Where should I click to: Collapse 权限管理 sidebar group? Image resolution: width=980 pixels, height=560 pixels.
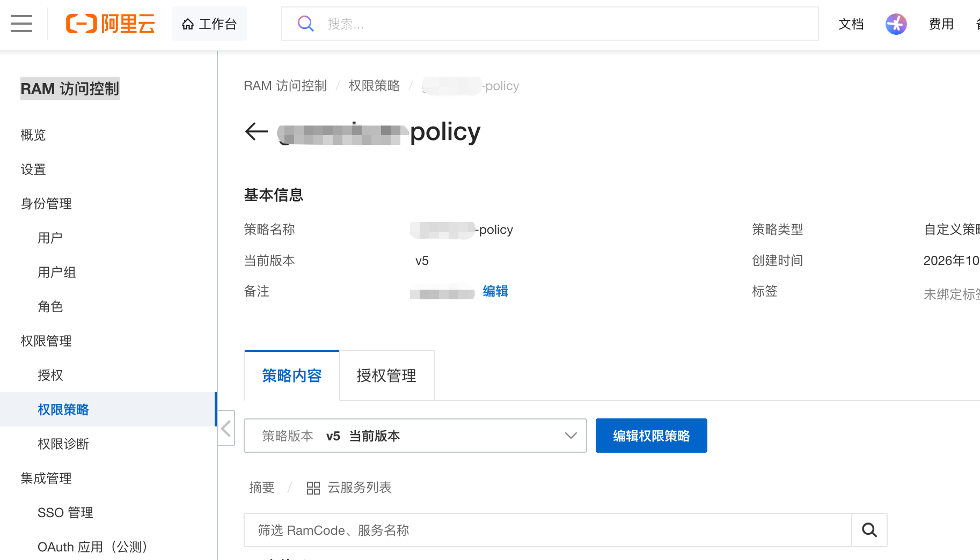tap(46, 341)
